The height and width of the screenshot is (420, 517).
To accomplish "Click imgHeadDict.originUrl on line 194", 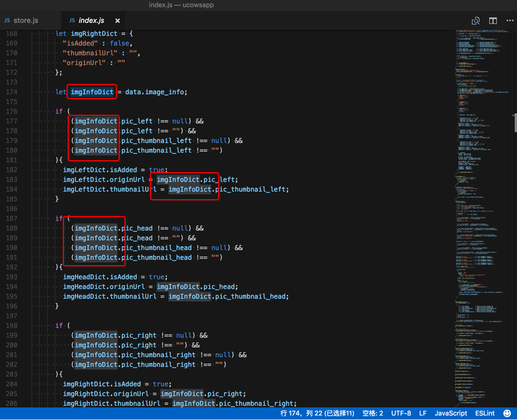I will pos(104,287).
